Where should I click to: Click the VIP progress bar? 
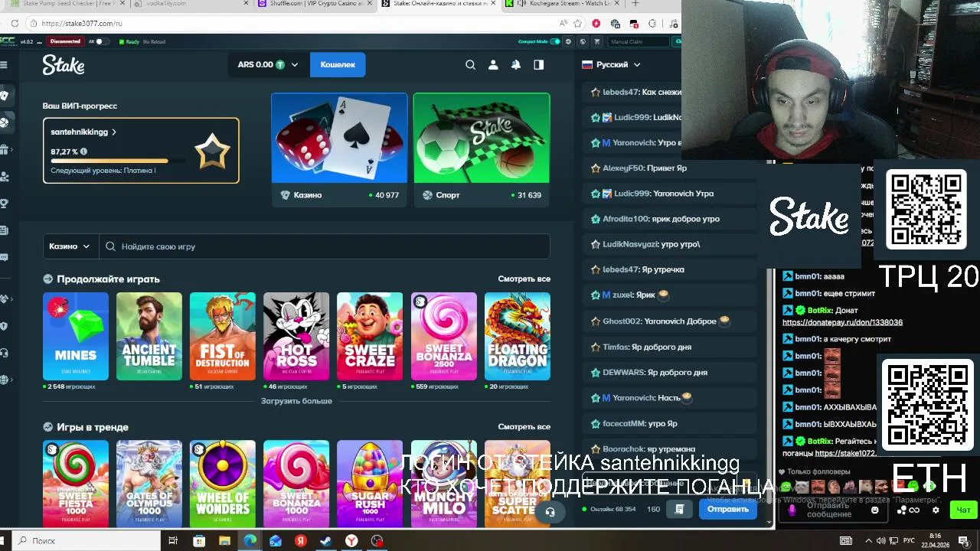118,161
